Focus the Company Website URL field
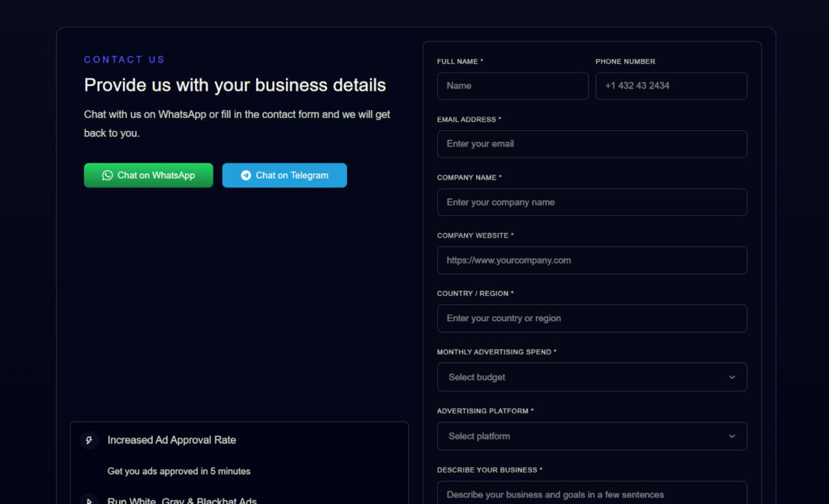The image size is (829, 504). 591,260
